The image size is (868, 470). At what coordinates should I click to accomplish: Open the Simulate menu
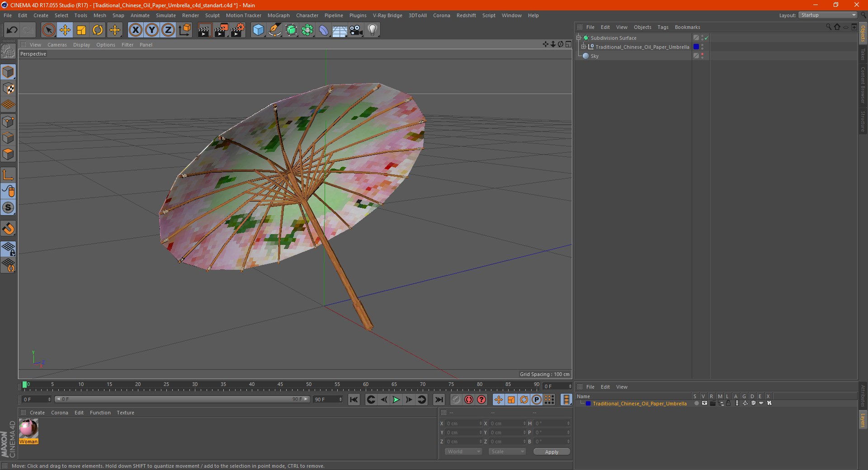pos(166,15)
